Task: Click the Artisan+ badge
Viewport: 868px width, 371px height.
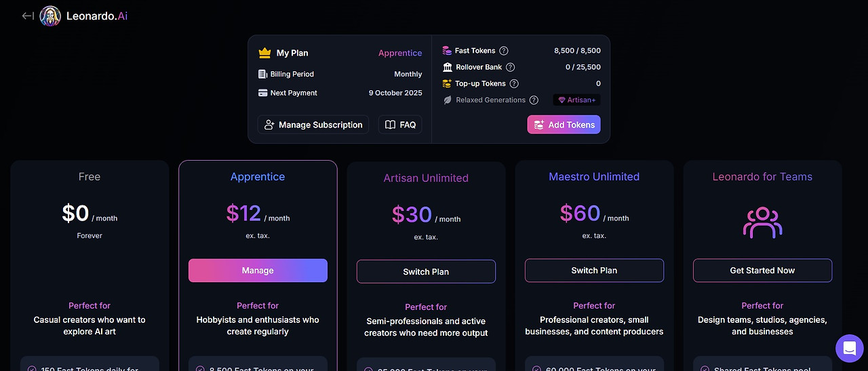Action: (x=576, y=100)
